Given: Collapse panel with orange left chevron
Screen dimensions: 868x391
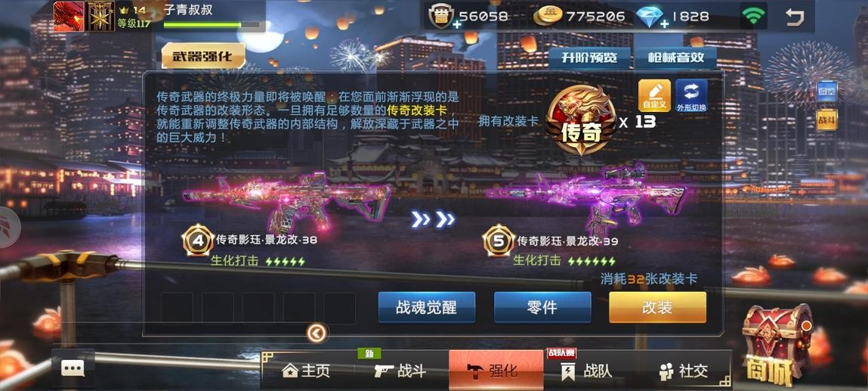Looking at the screenshot, I should click(x=317, y=333).
